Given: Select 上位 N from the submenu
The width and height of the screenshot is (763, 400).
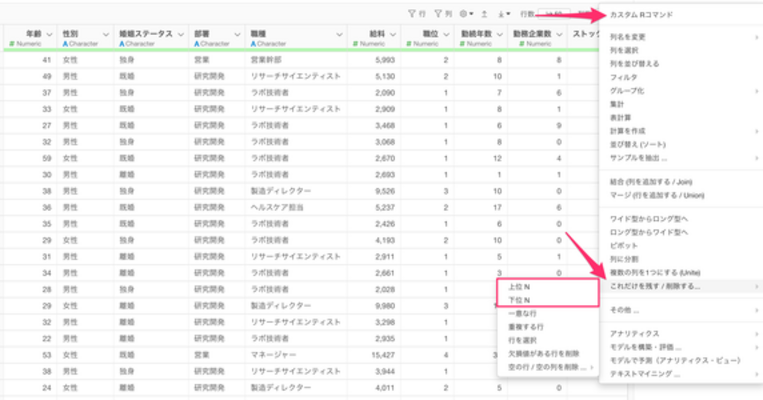Looking at the screenshot, I should tap(518, 286).
